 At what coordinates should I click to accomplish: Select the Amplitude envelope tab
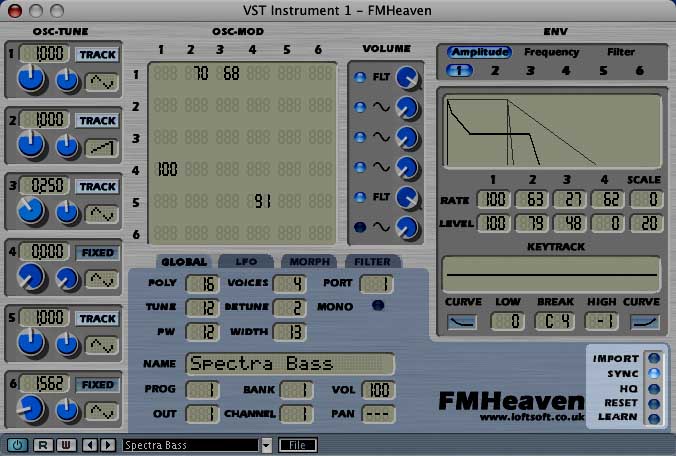point(479,52)
